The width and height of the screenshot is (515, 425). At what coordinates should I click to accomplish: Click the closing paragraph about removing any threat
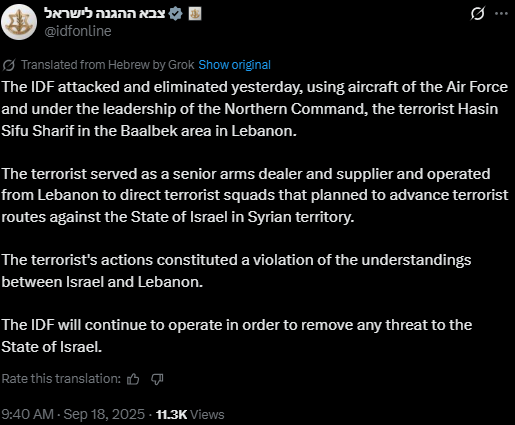click(237, 336)
